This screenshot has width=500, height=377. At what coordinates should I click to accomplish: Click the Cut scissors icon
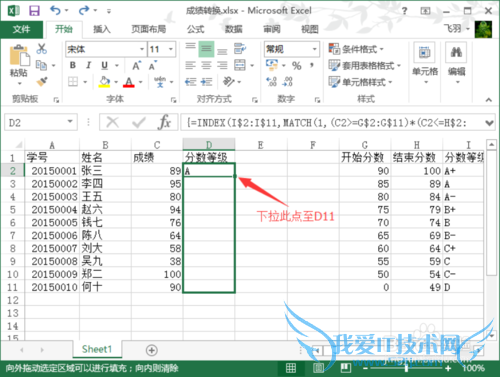[x=42, y=49]
